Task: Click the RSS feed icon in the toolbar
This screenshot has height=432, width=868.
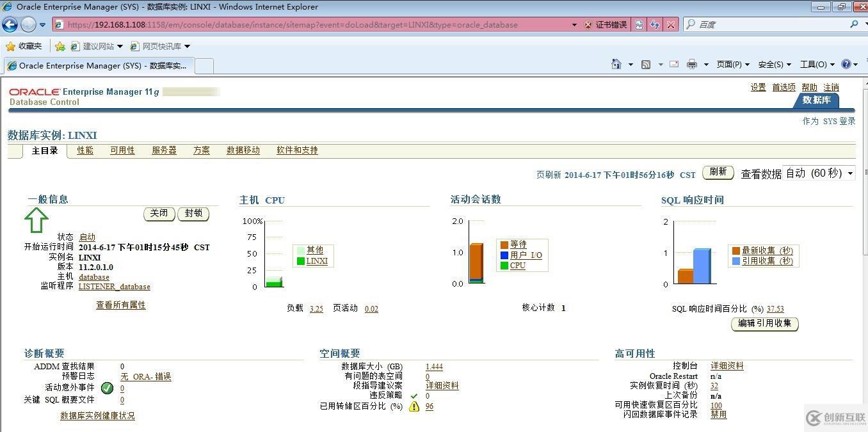Action: click(x=646, y=64)
